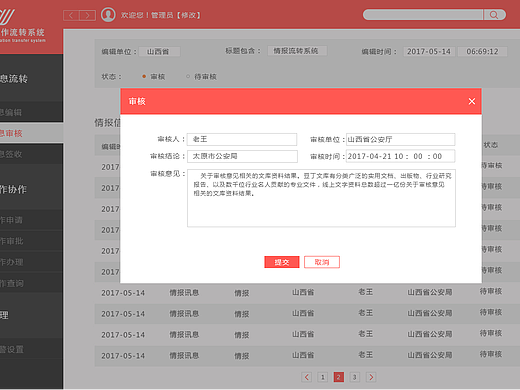Open the 作审批 sidebar item

[x=31, y=241]
